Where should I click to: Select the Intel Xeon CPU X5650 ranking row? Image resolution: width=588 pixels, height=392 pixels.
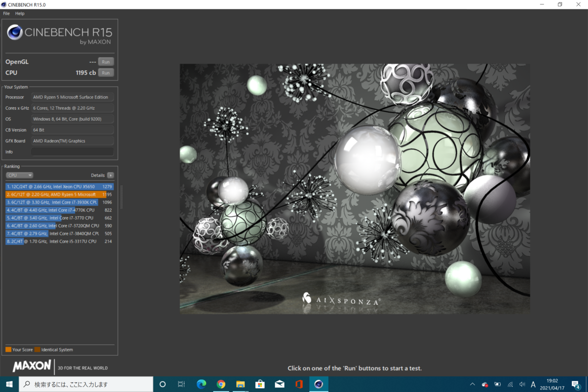point(60,186)
